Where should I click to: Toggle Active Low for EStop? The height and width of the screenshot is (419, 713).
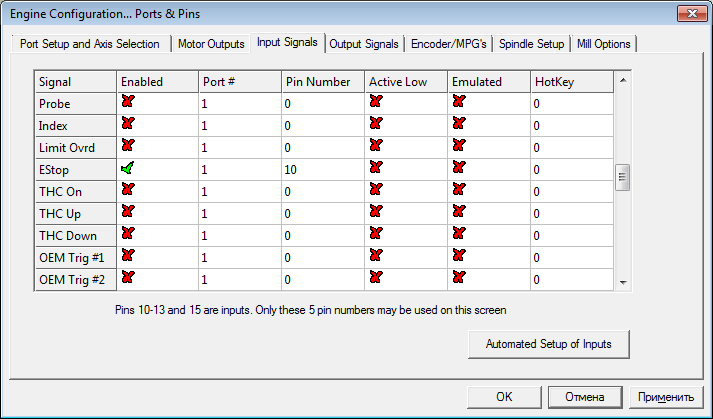point(376,168)
